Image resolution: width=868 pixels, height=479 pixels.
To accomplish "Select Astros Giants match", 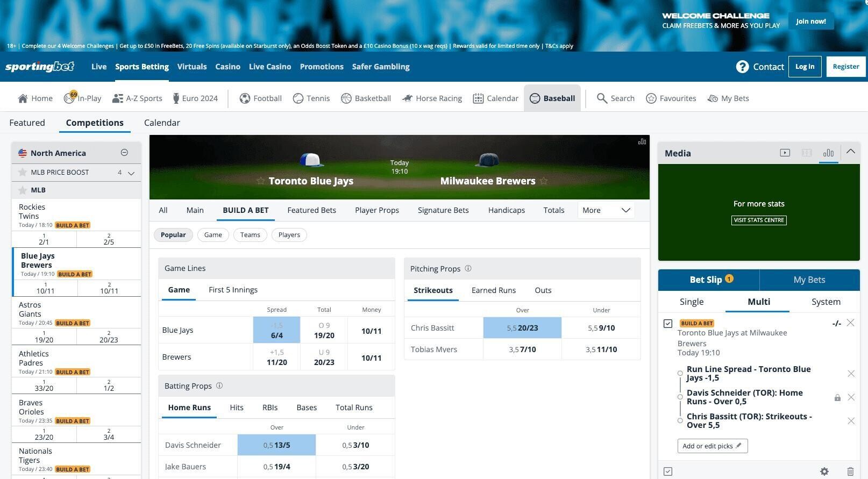I will coord(76,313).
